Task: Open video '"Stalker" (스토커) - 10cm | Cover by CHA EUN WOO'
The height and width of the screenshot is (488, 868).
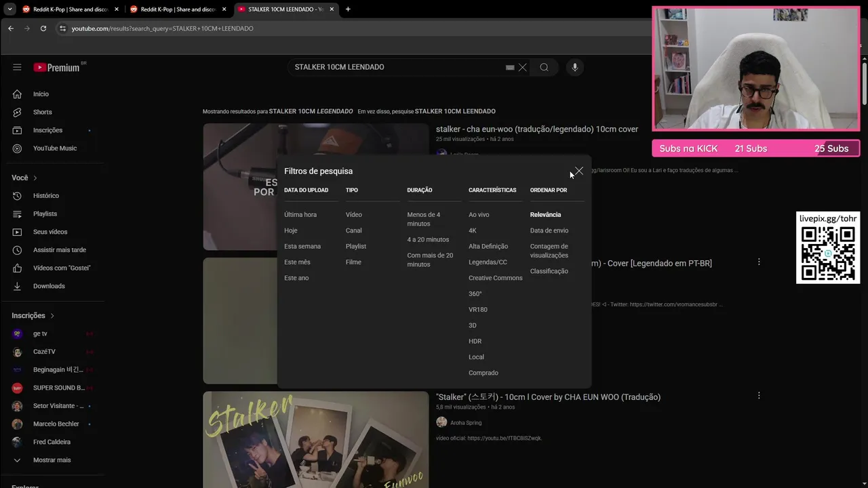Action: (548, 397)
